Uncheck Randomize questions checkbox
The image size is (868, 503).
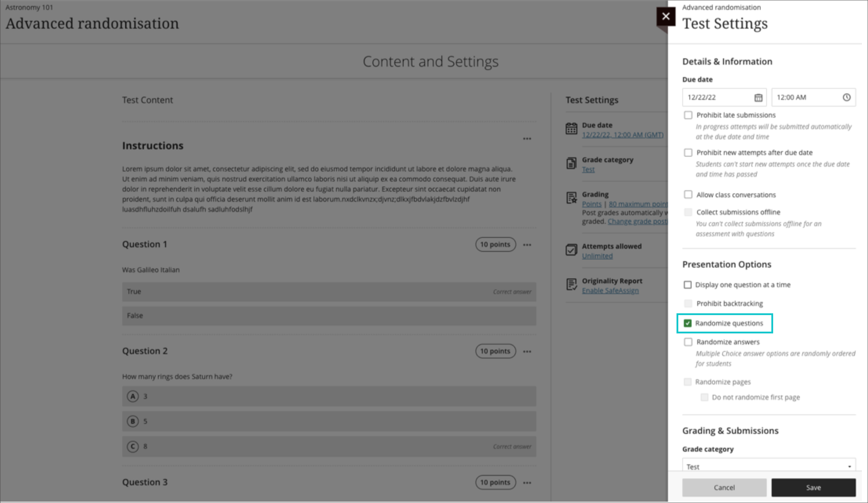click(x=688, y=323)
